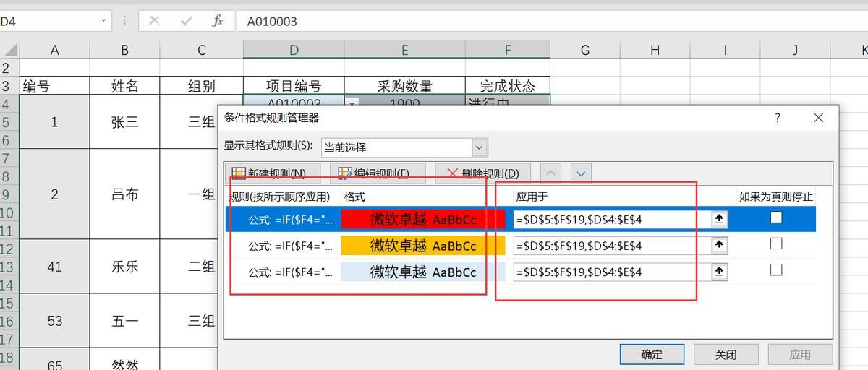868x370 pixels.
Task: Select column header E
Action: coord(404,50)
